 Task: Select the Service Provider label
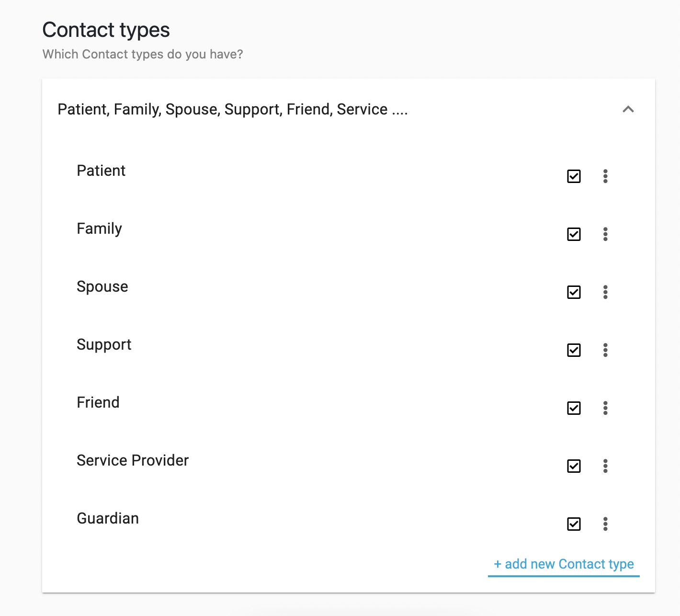click(x=133, y=460)
